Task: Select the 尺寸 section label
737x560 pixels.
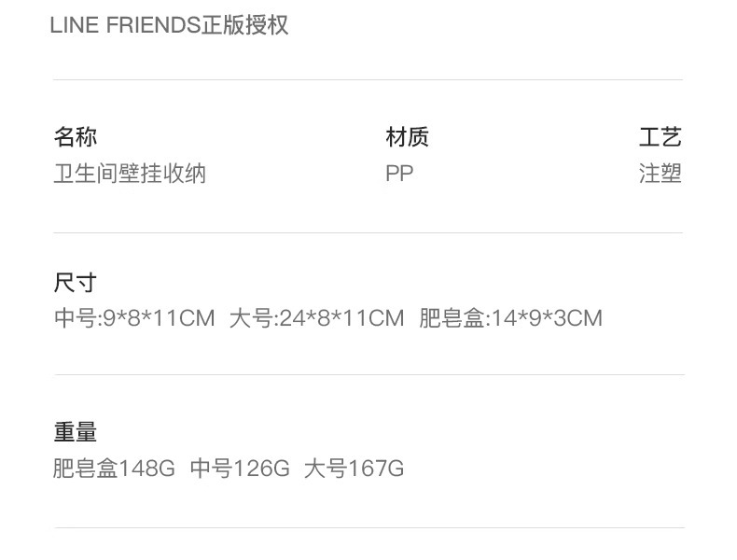Action: pyautogui.click(x=76, y=283)
